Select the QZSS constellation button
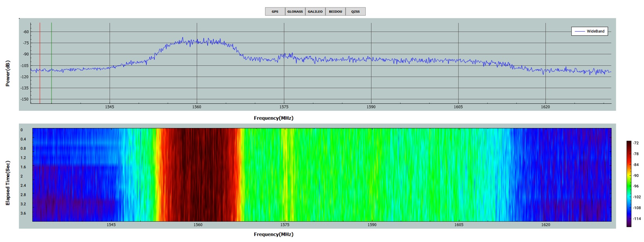 [x=355, y=12]
